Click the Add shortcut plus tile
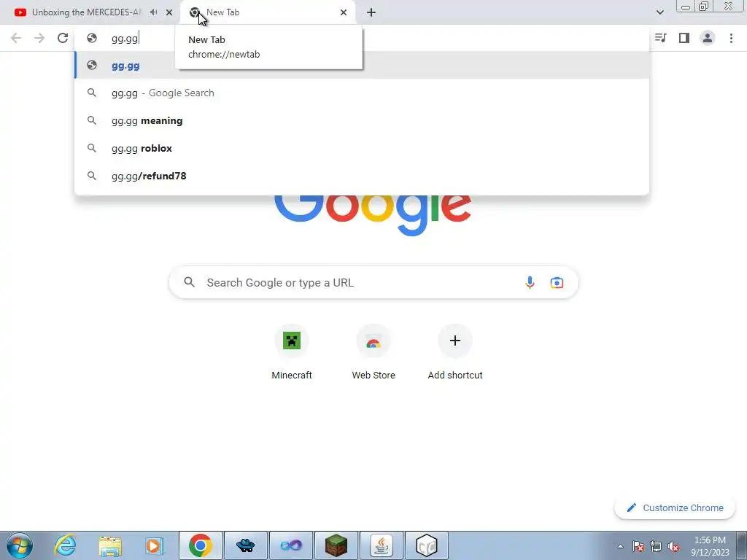Screen dimensions: 747x560 pos(455,351)
